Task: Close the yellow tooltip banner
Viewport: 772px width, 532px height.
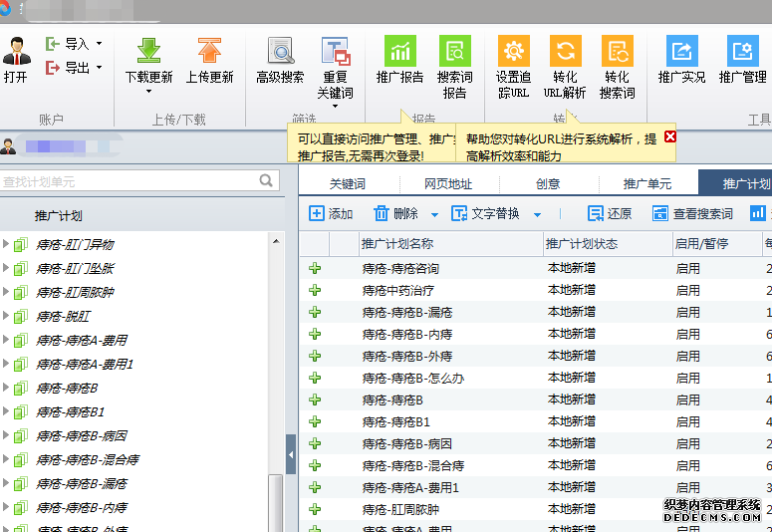Action: click(669, 136)
